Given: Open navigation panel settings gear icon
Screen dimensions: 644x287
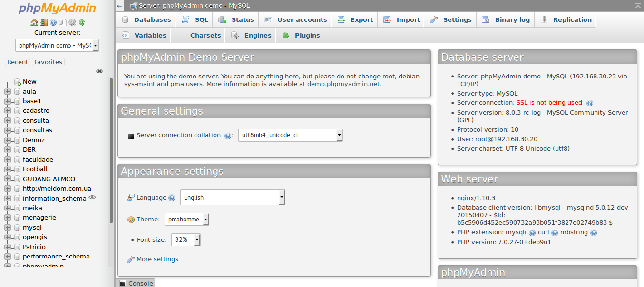Looking at the screenshot, I should coord(72,22).
